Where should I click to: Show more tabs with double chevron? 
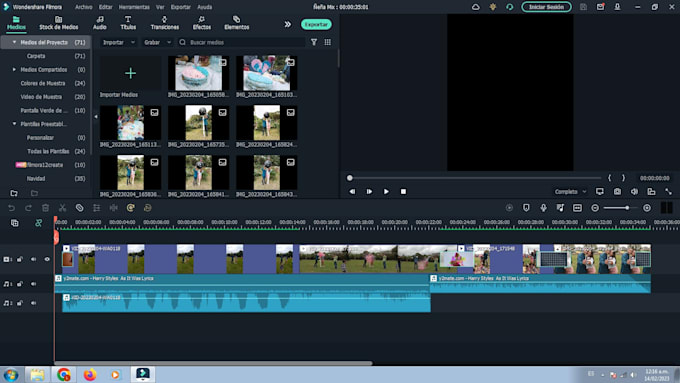point(288,24)
